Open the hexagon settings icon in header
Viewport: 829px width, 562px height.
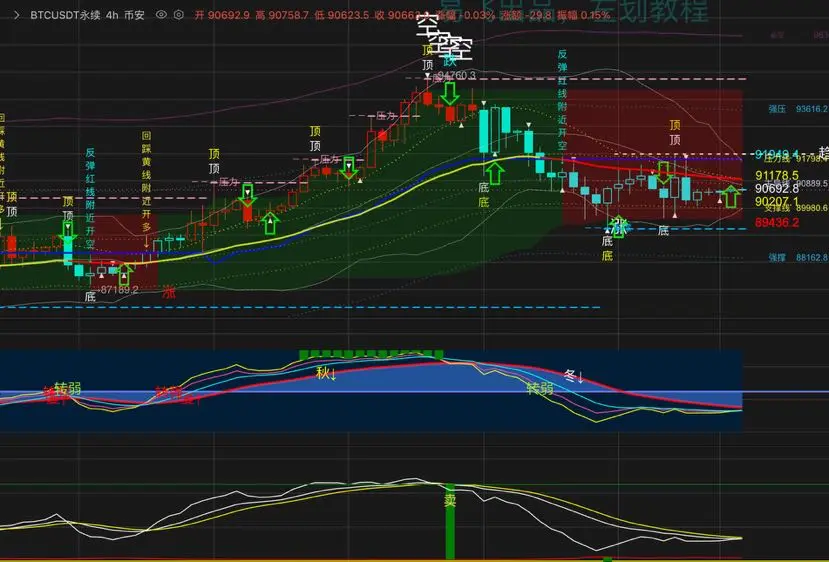pos(179,15)
